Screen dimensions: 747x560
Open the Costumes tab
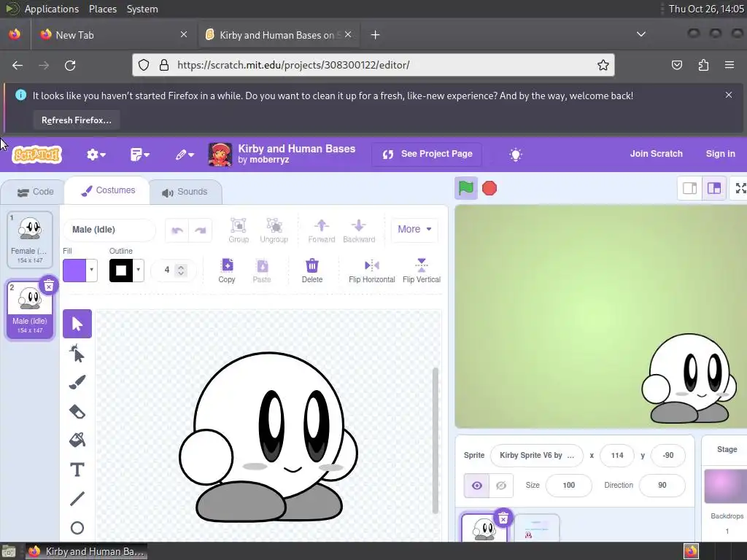point(108,190)
